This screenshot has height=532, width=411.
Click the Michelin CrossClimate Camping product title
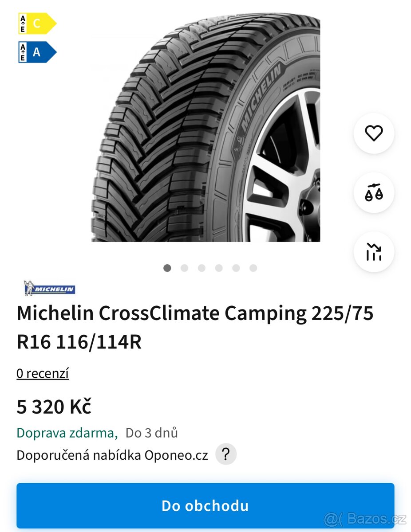tap(195, 328)
